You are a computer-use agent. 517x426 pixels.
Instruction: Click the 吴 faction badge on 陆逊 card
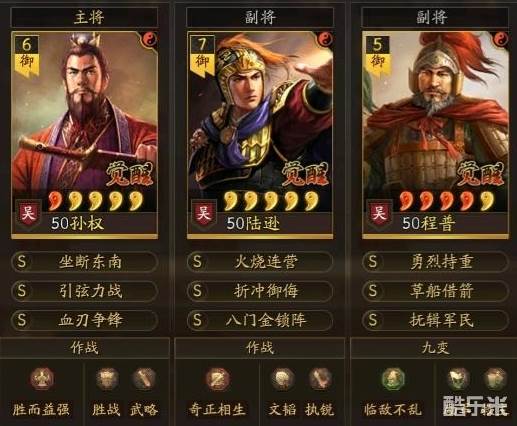203,213
